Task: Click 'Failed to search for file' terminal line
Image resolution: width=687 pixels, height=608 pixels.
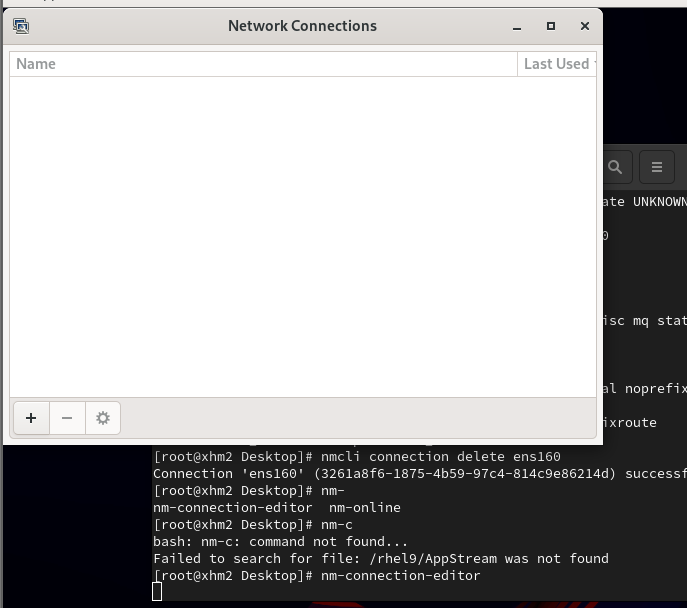Action: (x=381, y=559)
